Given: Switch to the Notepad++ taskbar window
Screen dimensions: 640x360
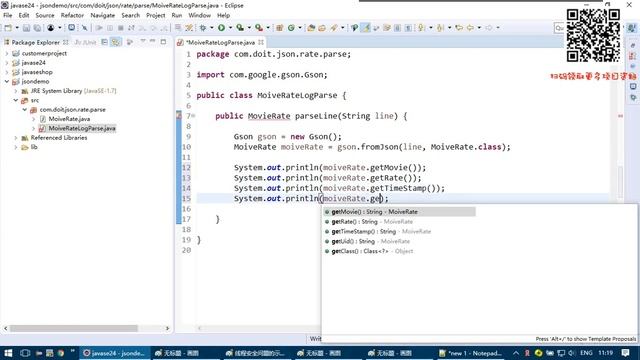Looking at the screenshot, I should (471, 353).
